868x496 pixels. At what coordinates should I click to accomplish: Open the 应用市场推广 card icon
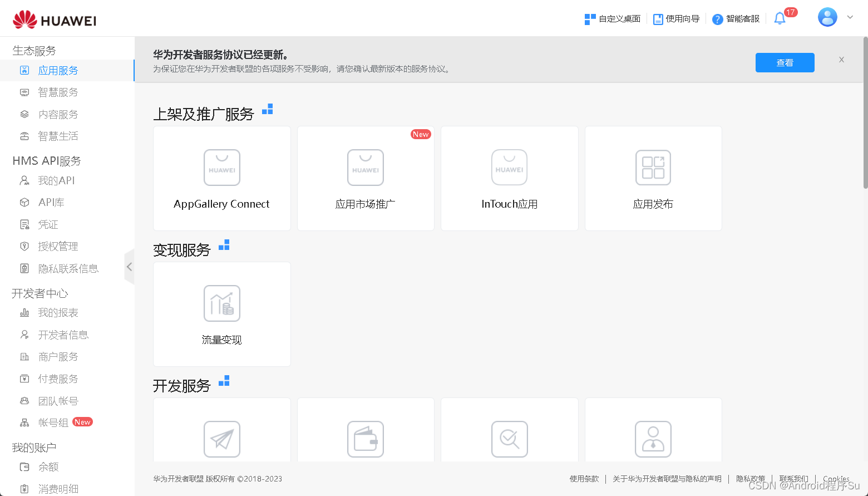[366, 168]
